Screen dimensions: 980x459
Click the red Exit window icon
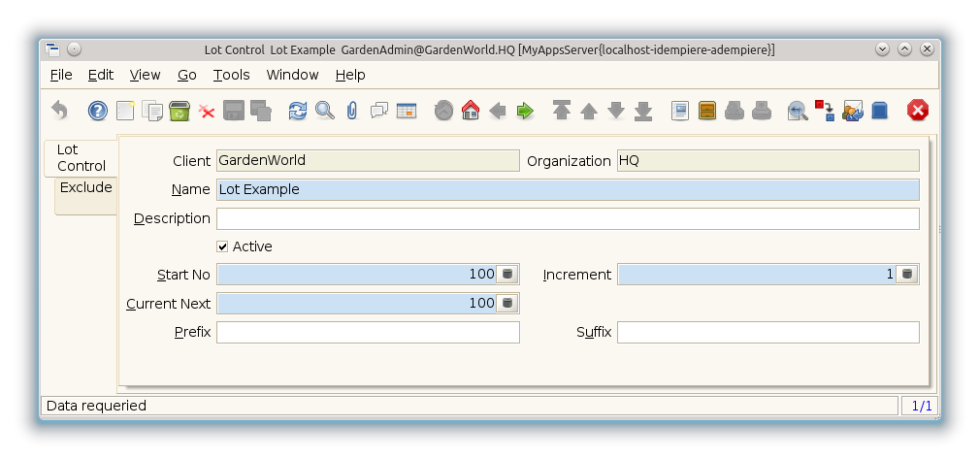[917, 111]
